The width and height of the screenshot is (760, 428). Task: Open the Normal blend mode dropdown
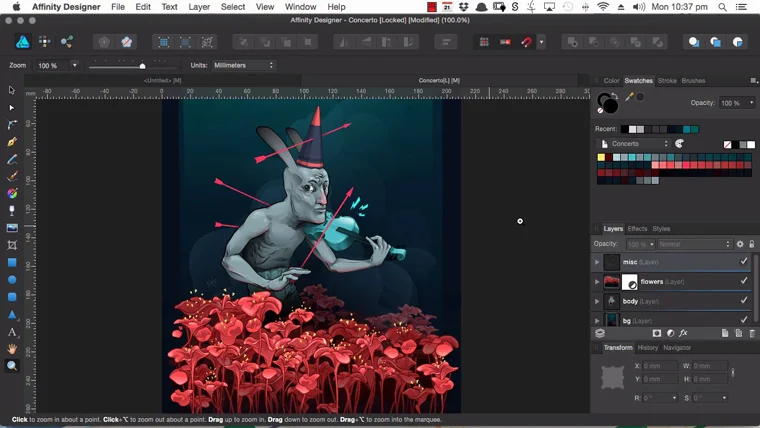pos(694,244)
